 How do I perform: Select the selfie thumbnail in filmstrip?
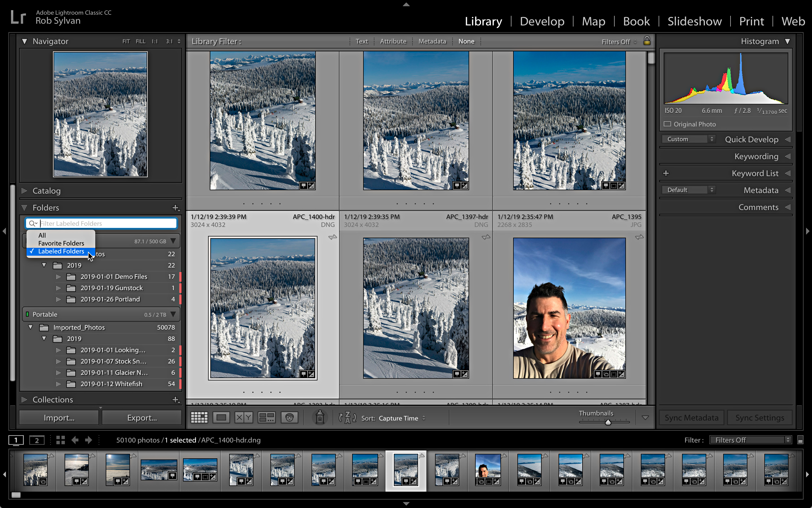pos(488,470)
